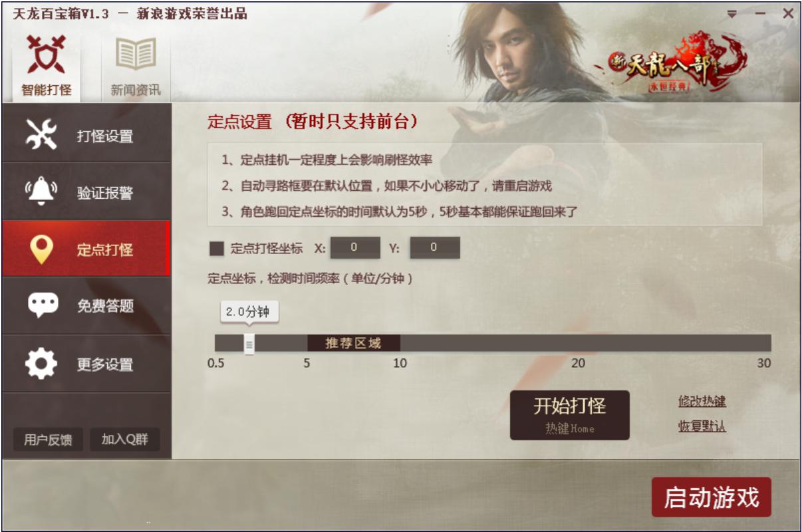This screenshot has width=802, height=532.
Task: Click the frequency slider handle at 2.0分钟
Action: 249,344
